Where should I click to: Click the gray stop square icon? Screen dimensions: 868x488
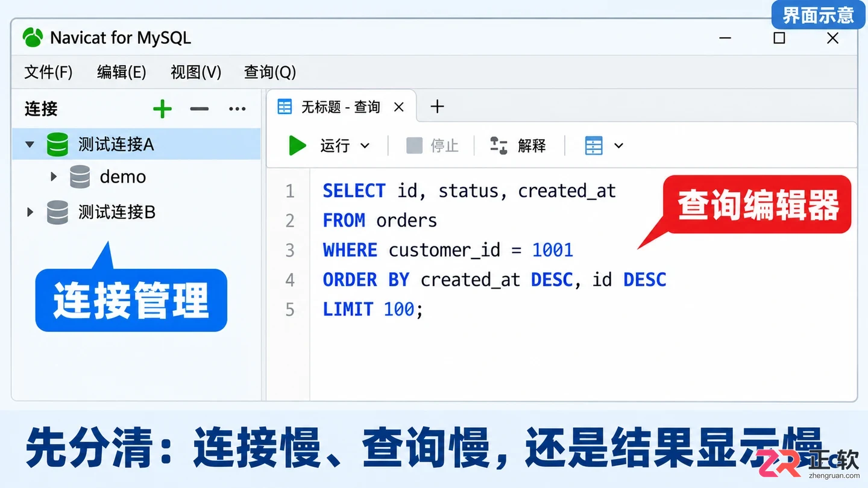414,145
